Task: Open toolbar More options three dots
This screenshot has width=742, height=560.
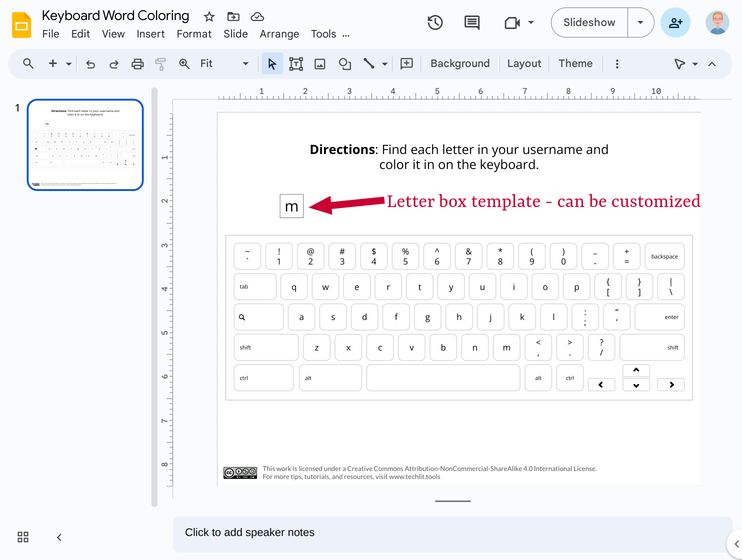Action: 617,63
